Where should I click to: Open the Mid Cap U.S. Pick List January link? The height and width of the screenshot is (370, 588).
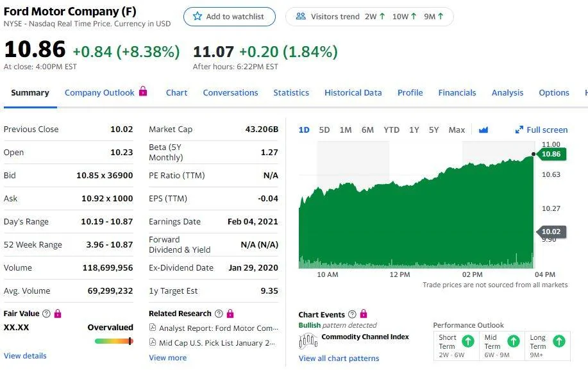click(x=217, y=342)
